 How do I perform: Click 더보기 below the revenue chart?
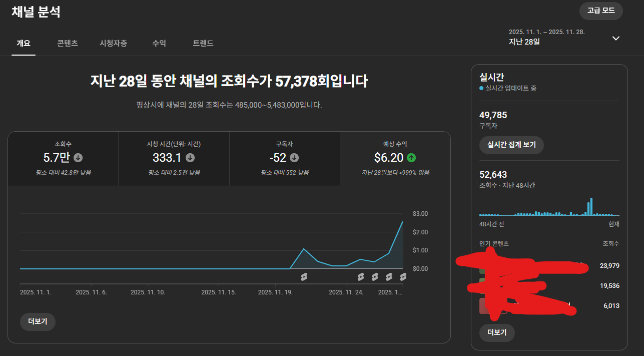38,321
